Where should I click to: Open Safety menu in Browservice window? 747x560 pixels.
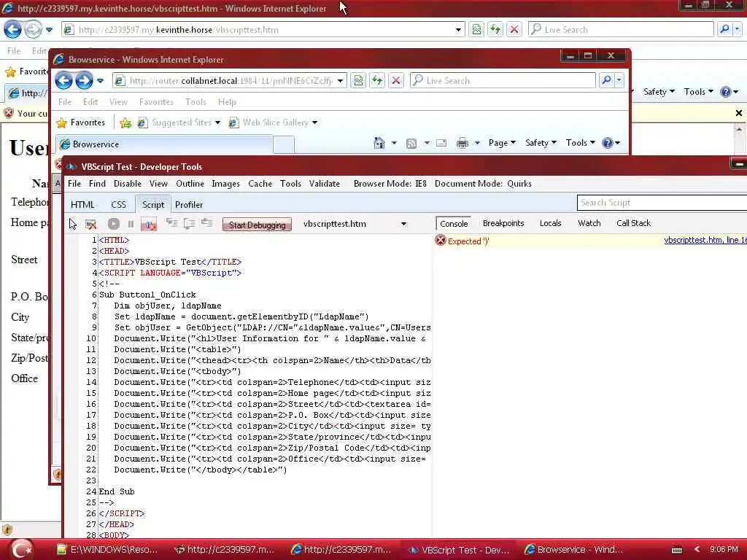[541, 143]
